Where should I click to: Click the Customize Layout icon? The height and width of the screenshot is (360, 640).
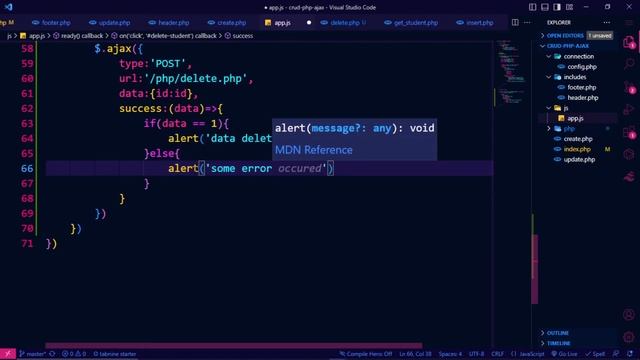click(x=569, y=7)
